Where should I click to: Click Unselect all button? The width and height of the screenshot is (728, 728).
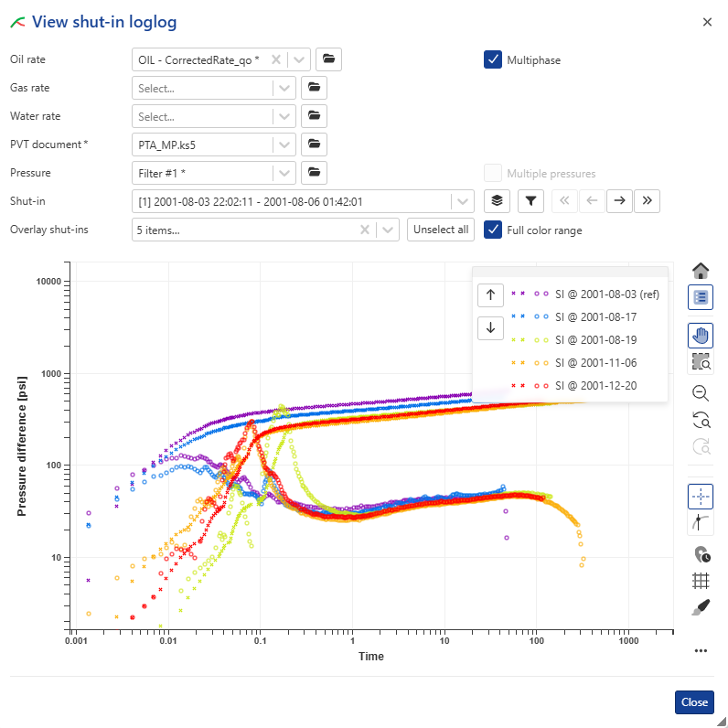(440, 230)
